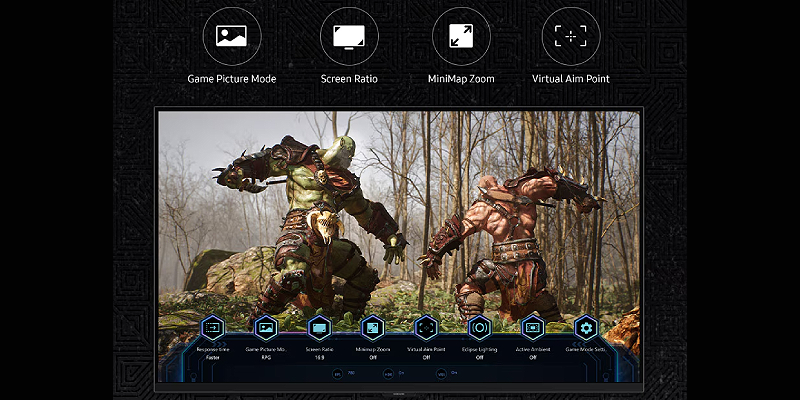Click the Screen Ratio circle icon
The image size is (800, 400).
coord(349,37)
